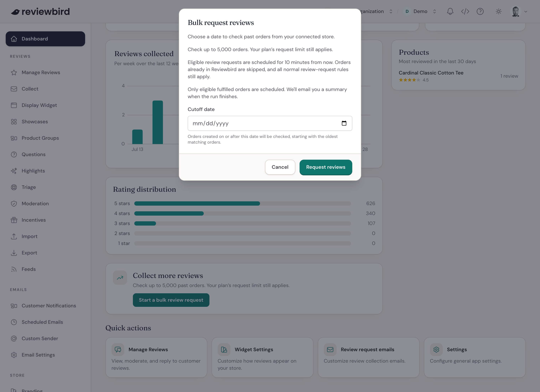Open Display Widget in sidebar
Image resolution: width=540 pixels, height=392 pixels.
coord(45,105)
